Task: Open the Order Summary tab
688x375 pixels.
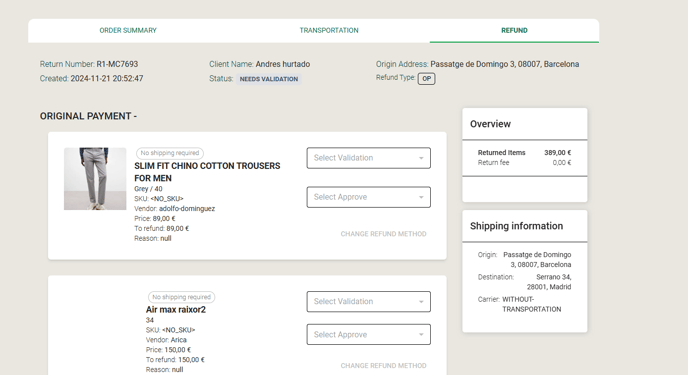Action: [x=128, y=30]
